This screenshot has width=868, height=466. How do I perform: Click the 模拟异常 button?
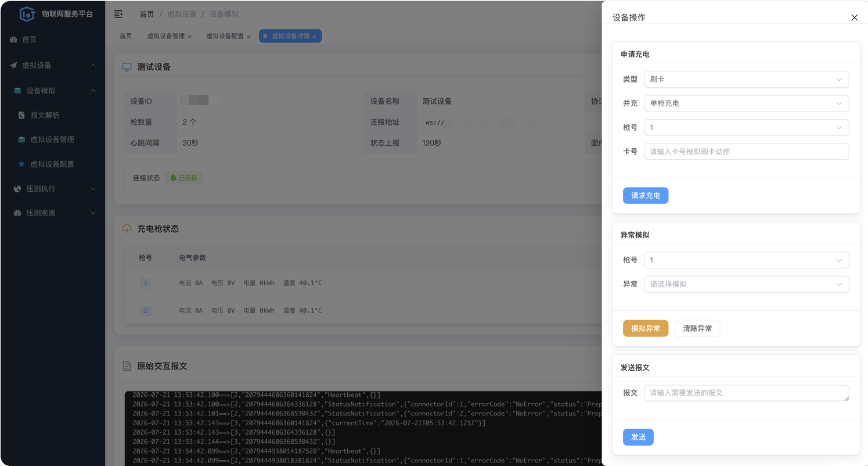coord(646,328)
